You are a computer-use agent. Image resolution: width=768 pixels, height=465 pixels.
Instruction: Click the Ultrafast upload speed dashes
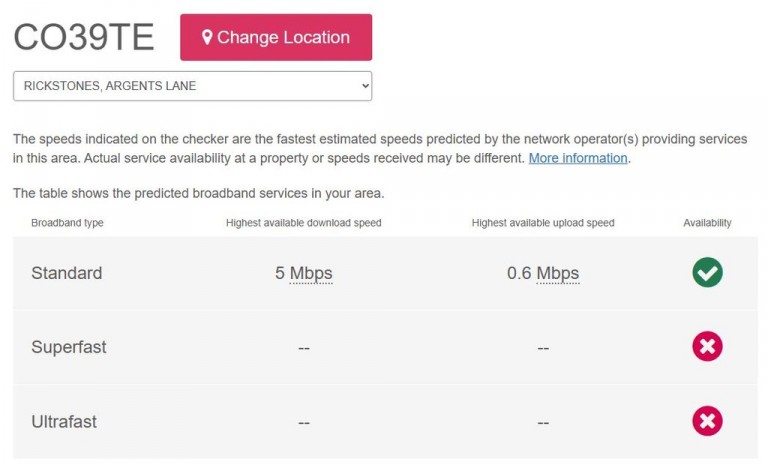(x=543, y=422)
